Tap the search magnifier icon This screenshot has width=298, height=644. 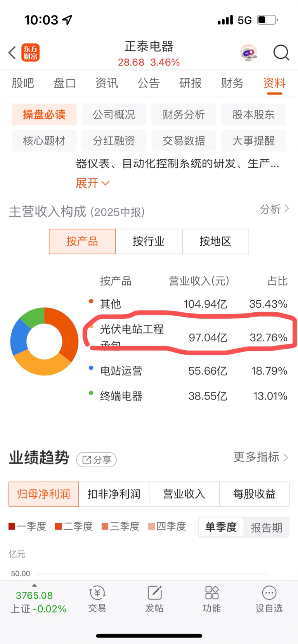281,53
